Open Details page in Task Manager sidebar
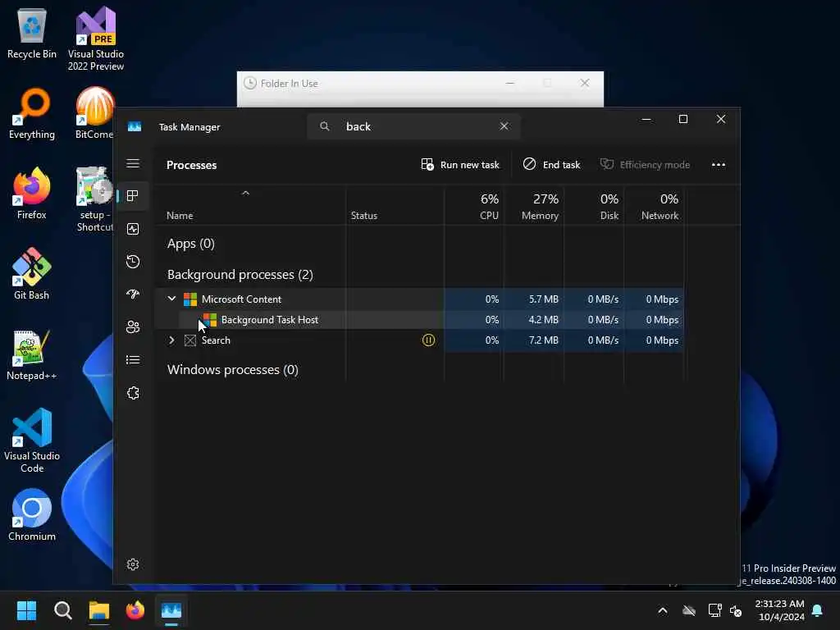The width and height of the screenshot is (840, 630). [x=133, y=360]
